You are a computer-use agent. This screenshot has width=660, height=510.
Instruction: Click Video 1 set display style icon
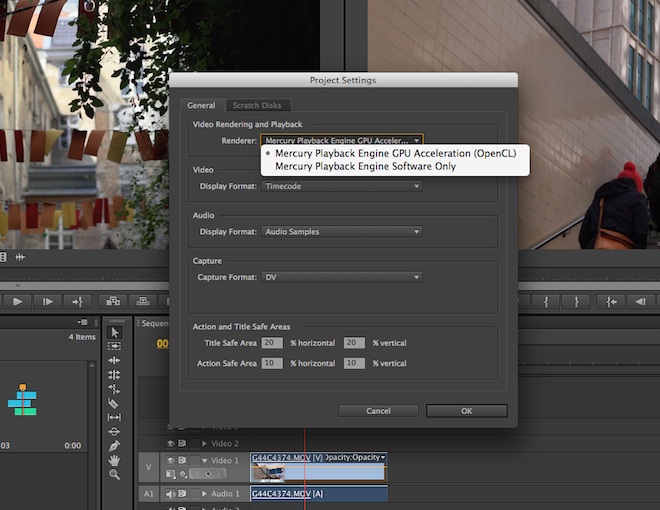(170, 474)
